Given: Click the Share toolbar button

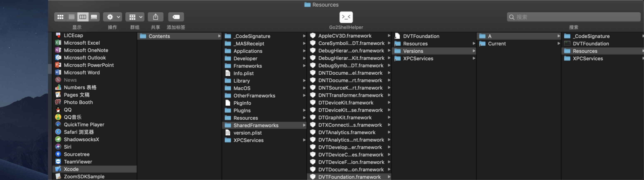Looking at the screenshot, I should tap(155, 17).
